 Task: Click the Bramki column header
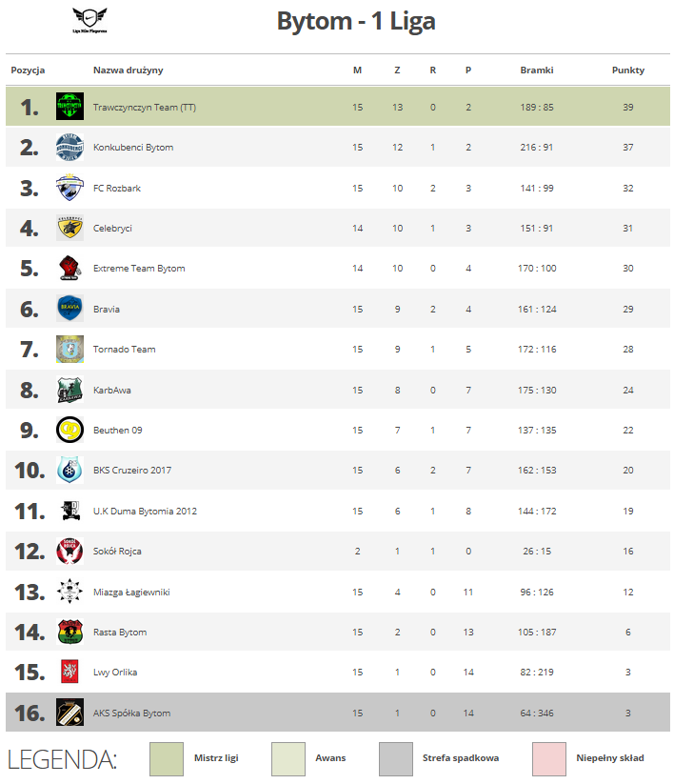point(537,70)
